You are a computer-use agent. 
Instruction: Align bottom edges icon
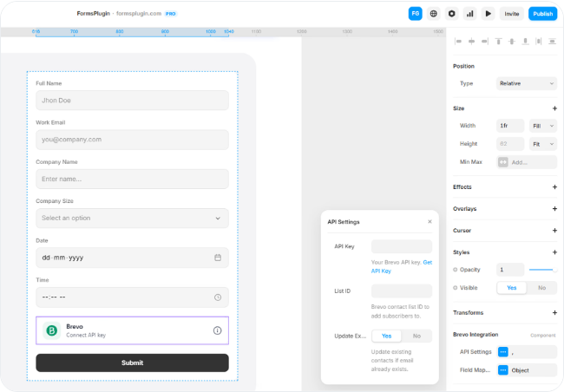(x=526, y=42)
